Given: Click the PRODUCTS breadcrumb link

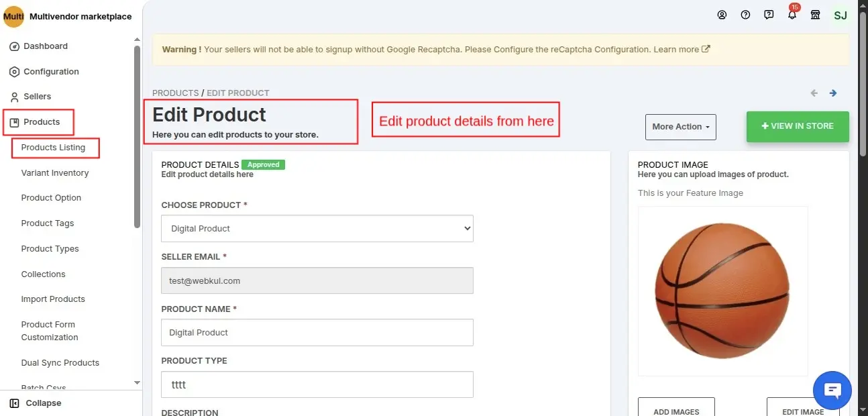Looking at the screenshot, I should tap(175, 93).
